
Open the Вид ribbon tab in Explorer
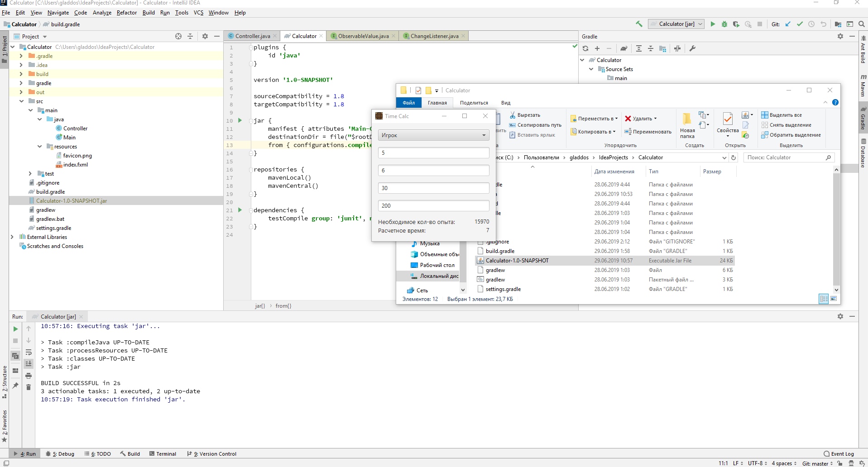pyautogui.click(x=506, y=103)
